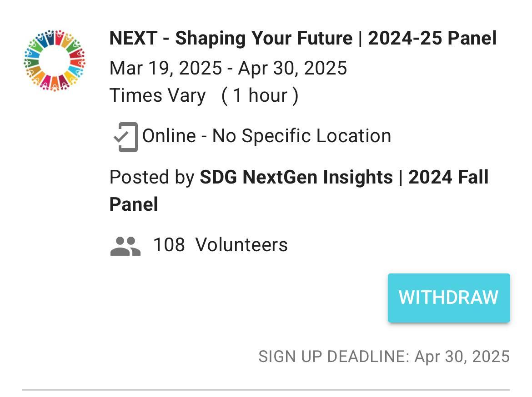Click the Apr 30, 2025 event end date
The image size is (532, 397).
click(x=292, y=69)
